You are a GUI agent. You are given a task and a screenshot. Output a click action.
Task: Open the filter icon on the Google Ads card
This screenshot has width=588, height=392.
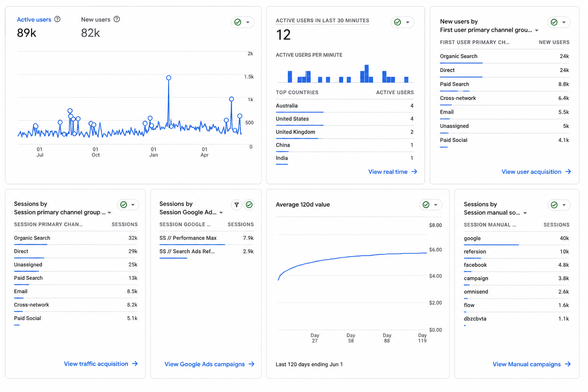pyautogui.click(x=237, y=205)
